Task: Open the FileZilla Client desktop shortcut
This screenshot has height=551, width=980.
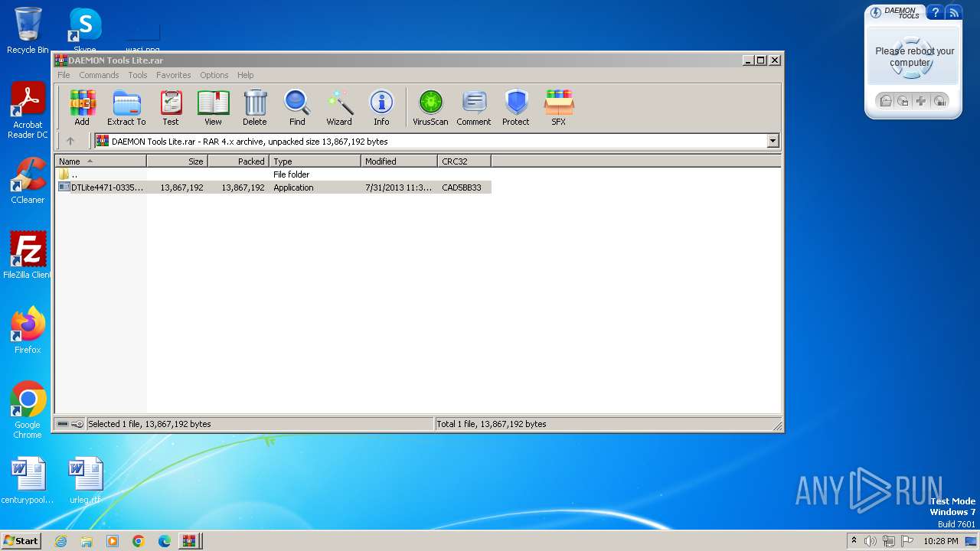Action: (28, 255)
